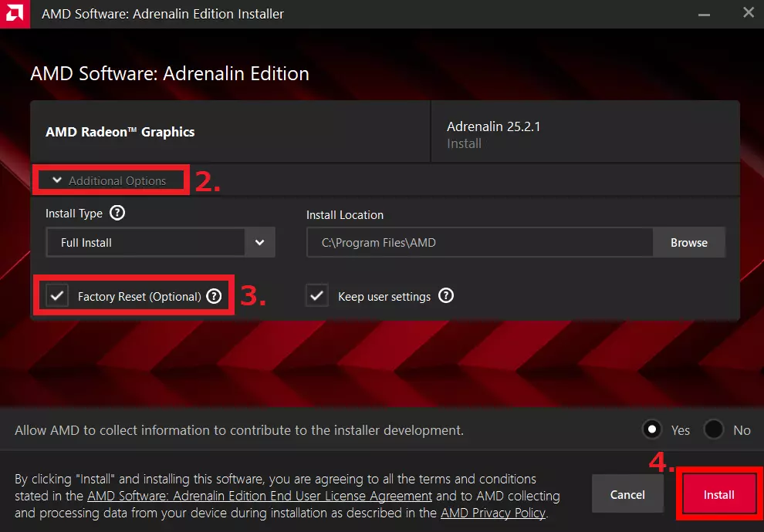Choose No for AMD data collection
Screen dimensions: 764x532
pyautogui.click(x=714, y=429)
